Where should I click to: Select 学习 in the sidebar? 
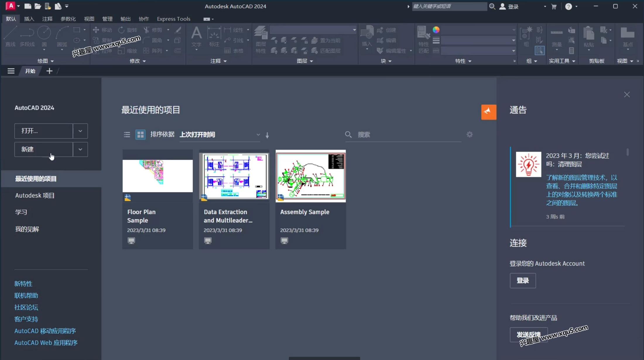point(21,212)
